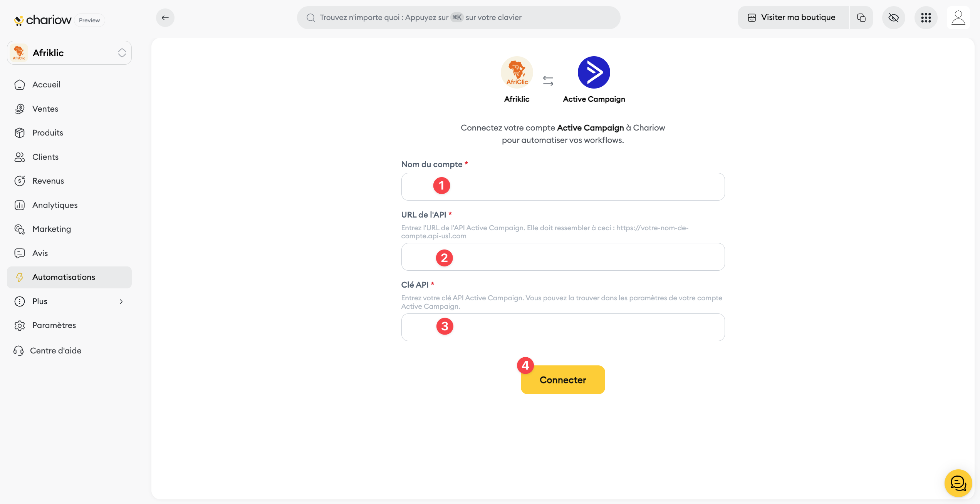Image resolution: width=980 pixels, height=504 pixels.
Task: Click Visiter ma boutique button
Action: pyautogui.click(x=793, y=18)
